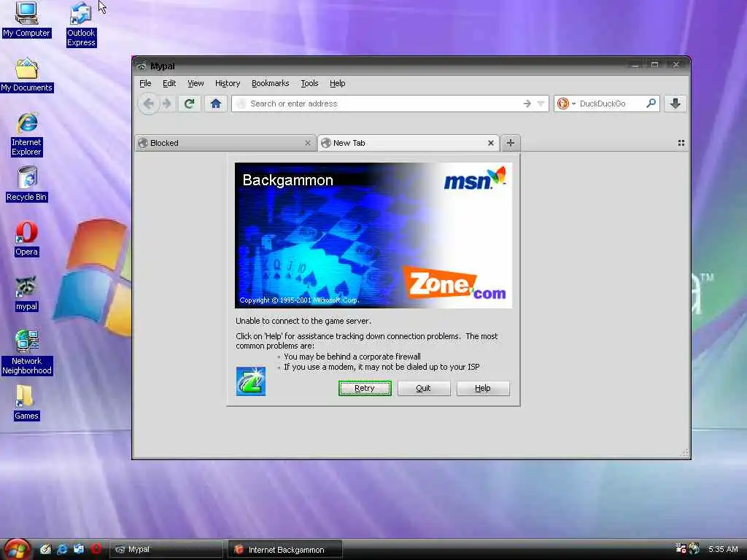The height and width of the screenshot is (560, 747).
Task: Click Help button in Backgammon dialog
Action: (483, 388)
